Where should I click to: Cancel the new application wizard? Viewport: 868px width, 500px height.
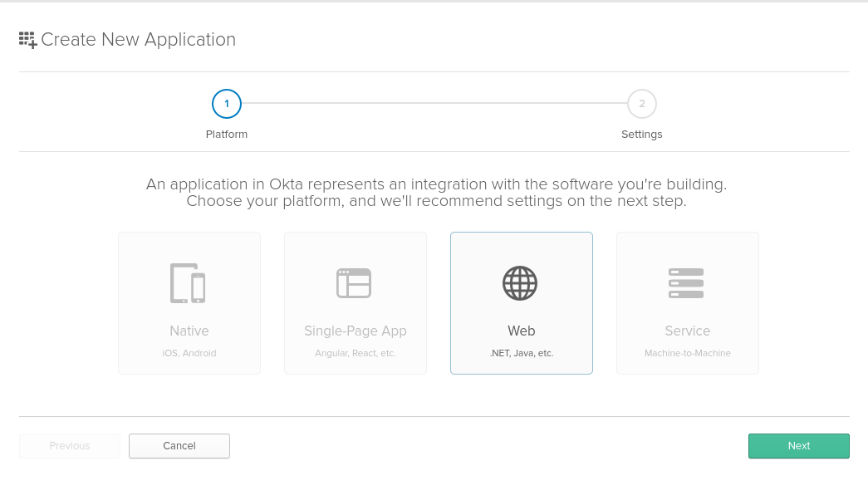coord(179,446)
